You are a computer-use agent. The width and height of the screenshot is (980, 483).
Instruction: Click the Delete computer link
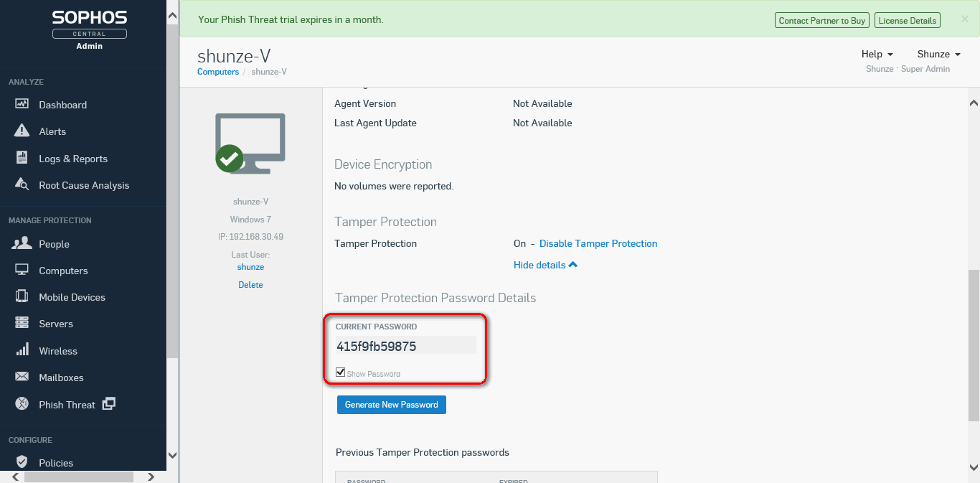[250, 285]
